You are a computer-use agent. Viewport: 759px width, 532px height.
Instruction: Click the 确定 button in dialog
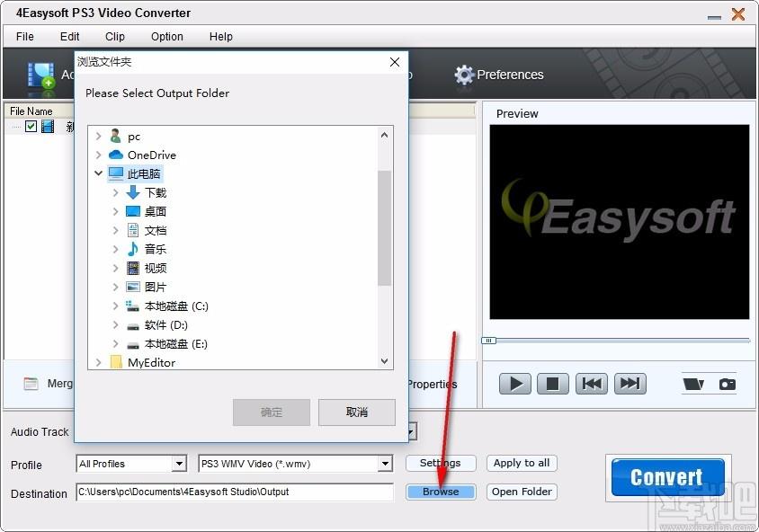coord(271,412)
